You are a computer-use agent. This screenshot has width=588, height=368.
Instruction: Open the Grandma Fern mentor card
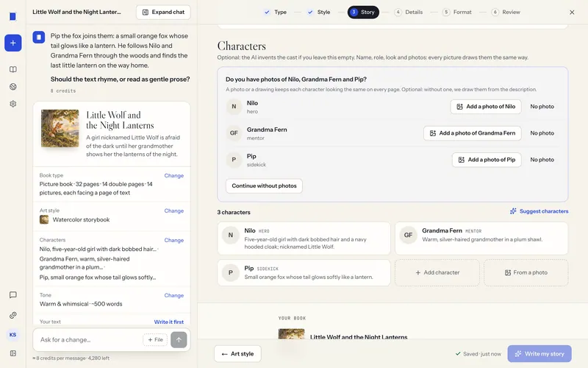tap(481, 238)
